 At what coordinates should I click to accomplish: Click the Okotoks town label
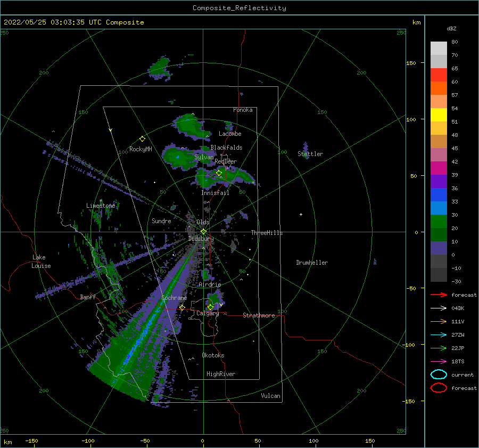[213, 355]
